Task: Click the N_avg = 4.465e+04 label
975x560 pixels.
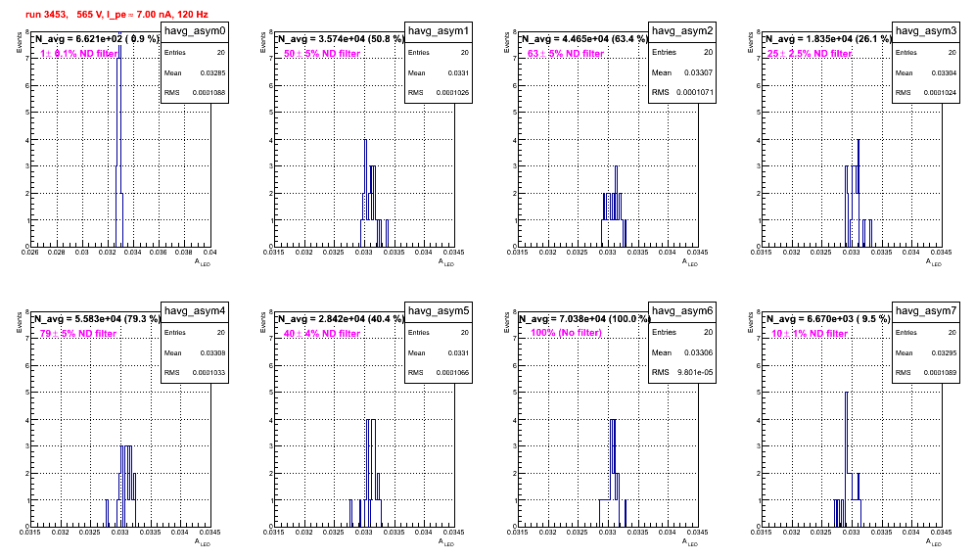Action: click(583, 39)
